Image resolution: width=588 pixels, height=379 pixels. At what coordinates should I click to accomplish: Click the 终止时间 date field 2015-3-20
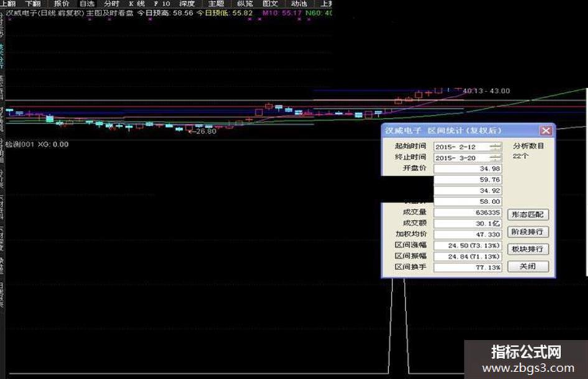coord(467,157)
